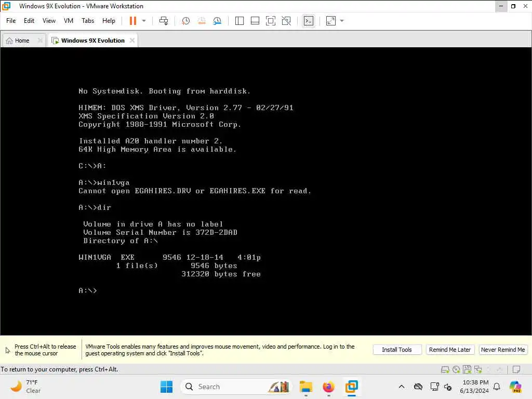Screen dimensions: 532x399
Task: Click the Install Tools button
Action: [x=396, y=350]
